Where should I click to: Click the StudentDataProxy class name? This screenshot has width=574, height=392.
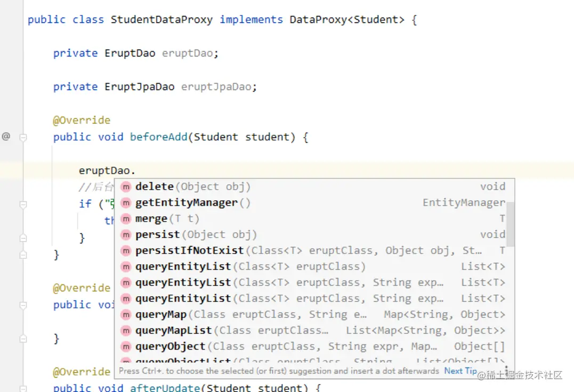pyautogui.click(x=161, y=19)
